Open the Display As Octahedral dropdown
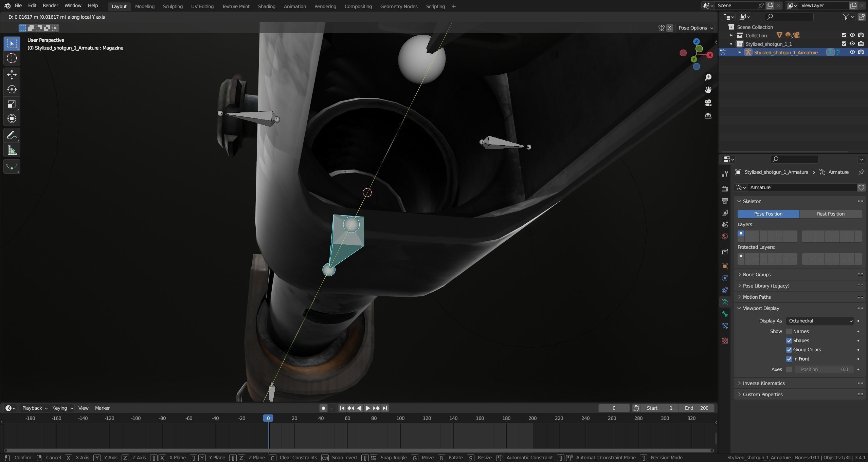The width and height of the screenshot is (868, 462). pos(820,321)
